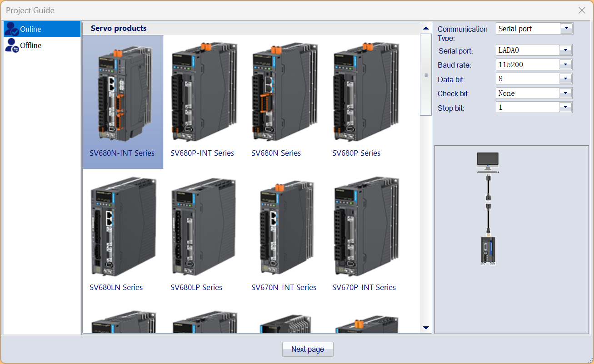The width and height of the screenshot is (594, 364).
Task: Click the Project Guide title text
Action: 30,10
